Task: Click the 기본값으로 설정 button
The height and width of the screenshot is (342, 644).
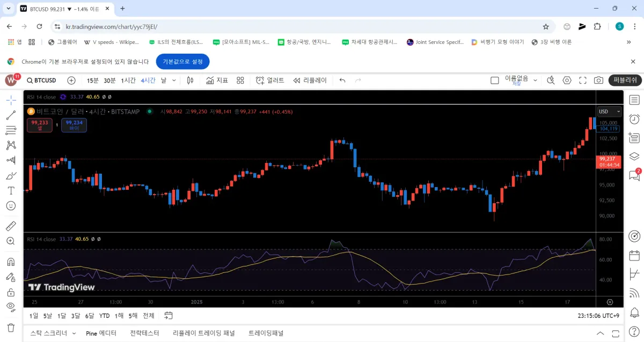Action: click(x=182, y=62)
